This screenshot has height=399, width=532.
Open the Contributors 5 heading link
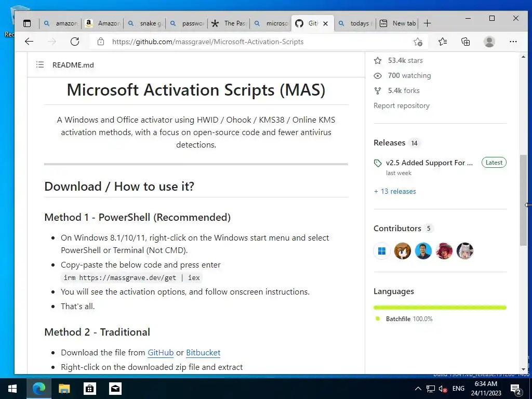[x=403, y=229]
